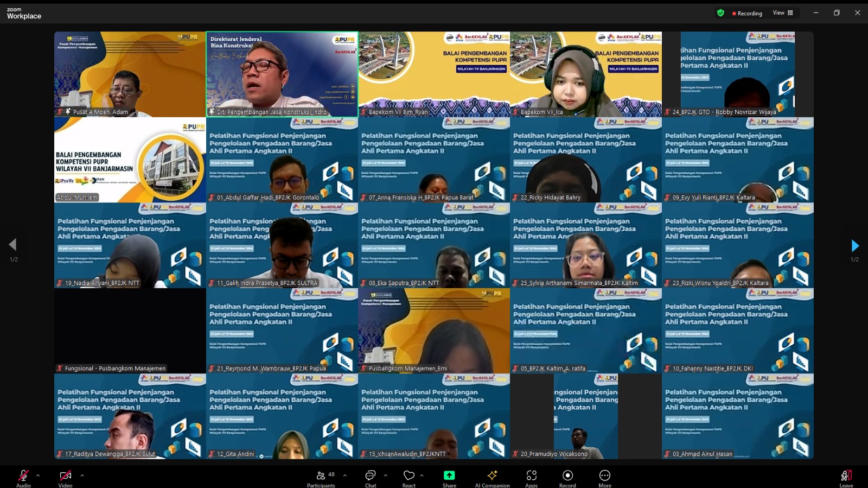The image size is (868, 488).
Task: Click the Zoom Workplace logo
Action: pos(24,14)
